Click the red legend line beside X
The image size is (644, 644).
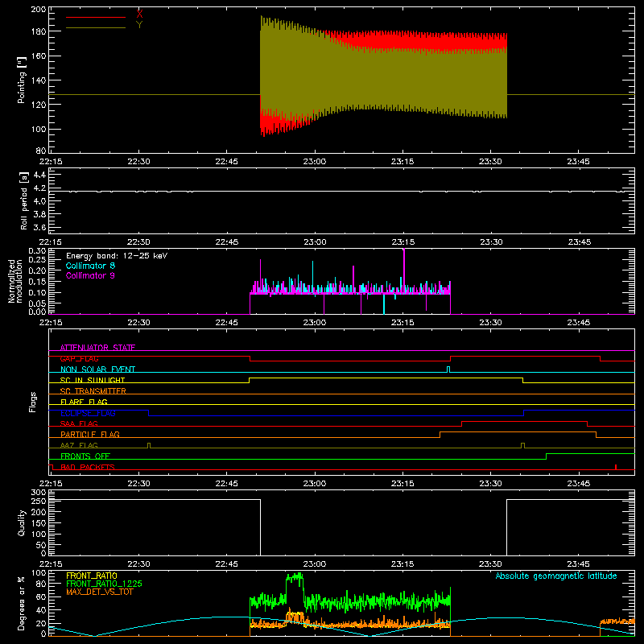pos(96,17)
